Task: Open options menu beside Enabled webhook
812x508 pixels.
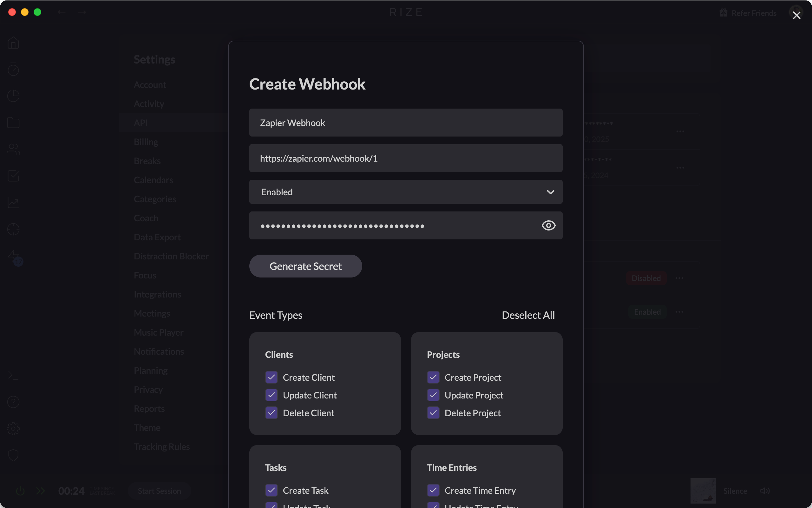Action: coord(679,312)
